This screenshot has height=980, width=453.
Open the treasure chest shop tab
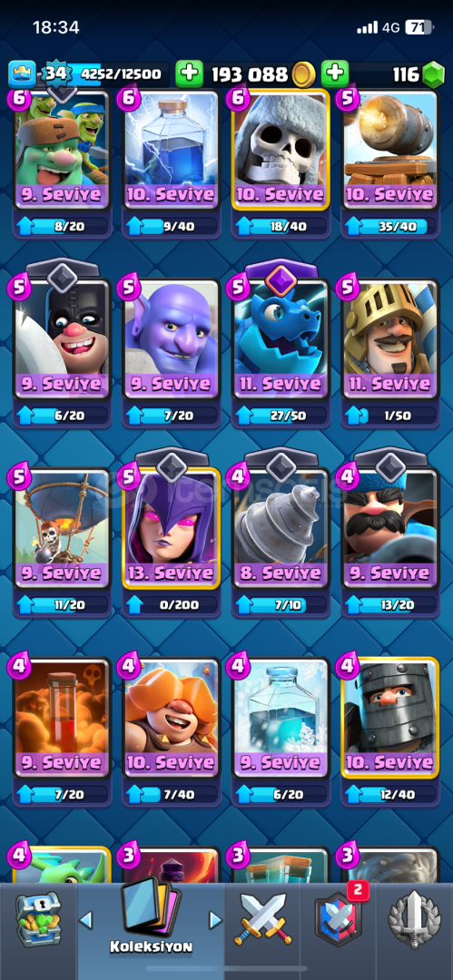[39, 918]
